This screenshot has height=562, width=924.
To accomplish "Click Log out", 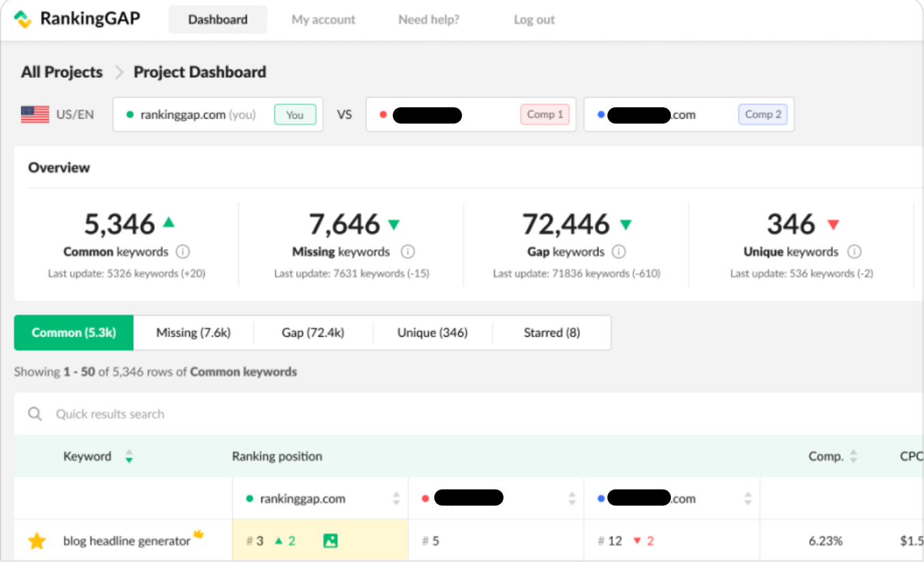I will pyautogui.click(x=534, y=20).
